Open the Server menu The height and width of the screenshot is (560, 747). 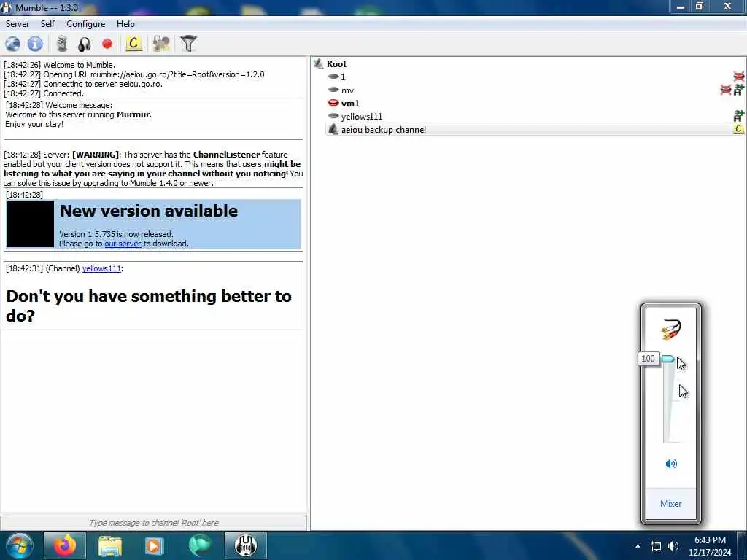[18, 24]
